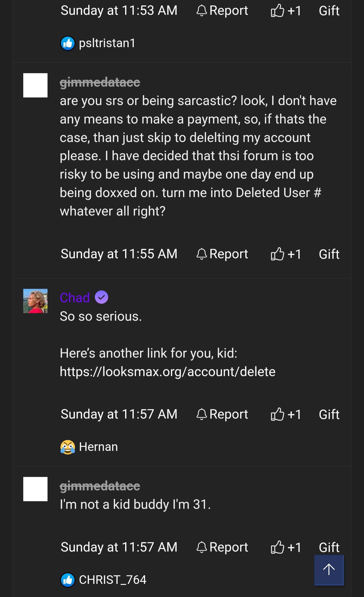Click the laughing emoji reaction beside Hernan
The width and height of the screenshot is (364, 597).
67,447
